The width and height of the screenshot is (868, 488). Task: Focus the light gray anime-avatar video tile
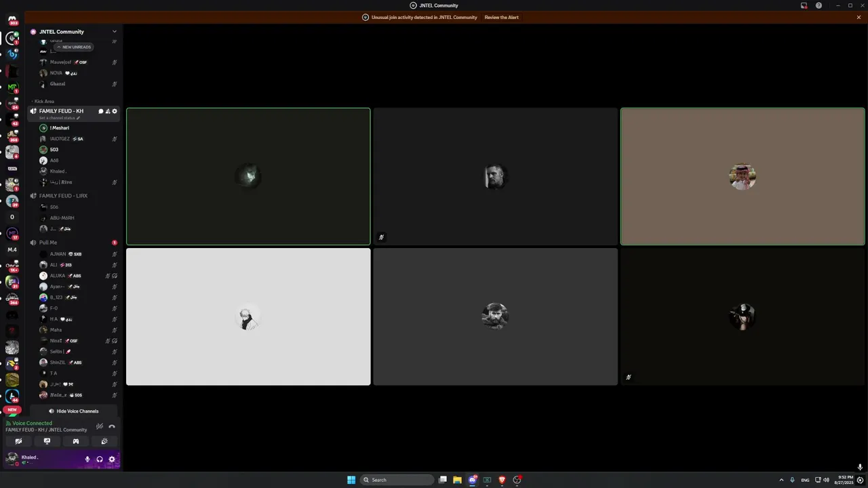click(x=248, y=317)
